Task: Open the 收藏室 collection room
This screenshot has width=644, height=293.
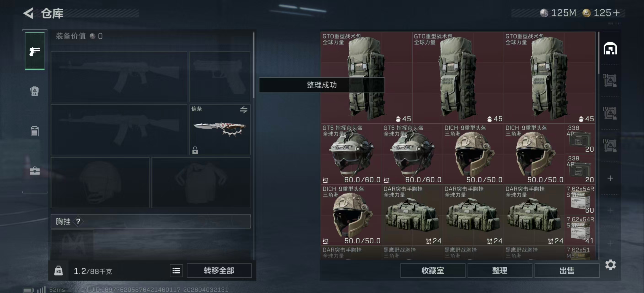Action: 433,271
